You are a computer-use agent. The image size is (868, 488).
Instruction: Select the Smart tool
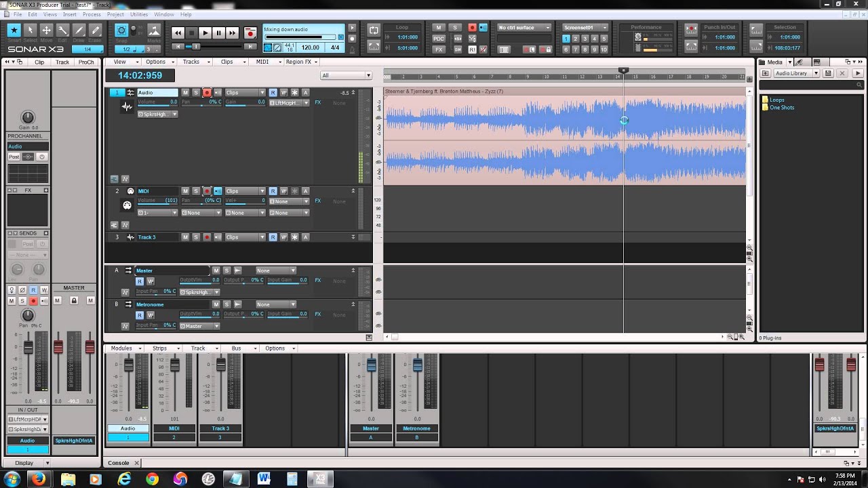tap(14, 30)
